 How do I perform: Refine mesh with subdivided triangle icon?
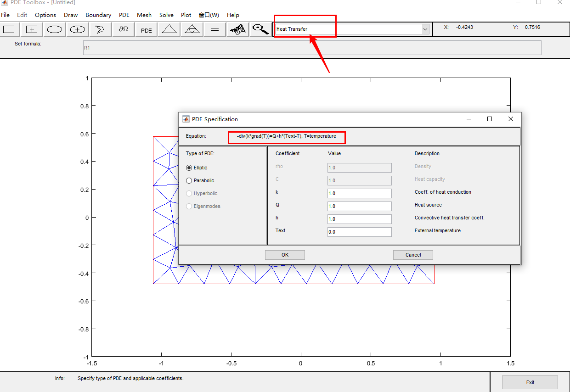[x=192, y=29]
